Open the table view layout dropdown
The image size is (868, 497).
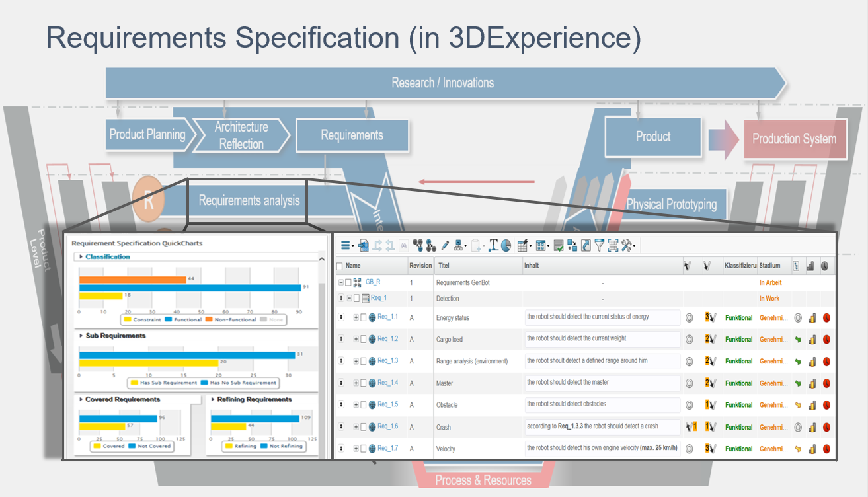(543, 245)
